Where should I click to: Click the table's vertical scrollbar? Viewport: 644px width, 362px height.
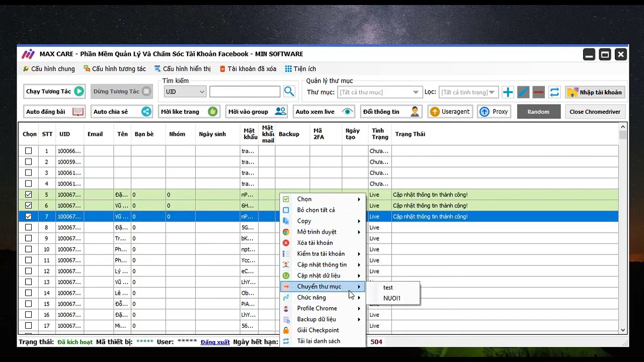pos(623,226)
